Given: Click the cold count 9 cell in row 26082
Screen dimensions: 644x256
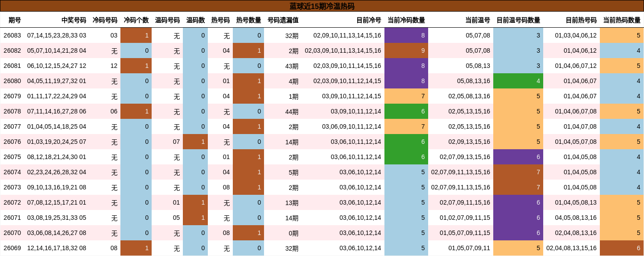Looking at the screenshot, I should point(406,50).
